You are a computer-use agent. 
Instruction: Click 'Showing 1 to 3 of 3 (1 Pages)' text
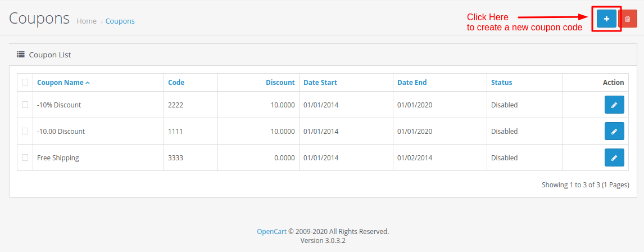tap(585, 185)
